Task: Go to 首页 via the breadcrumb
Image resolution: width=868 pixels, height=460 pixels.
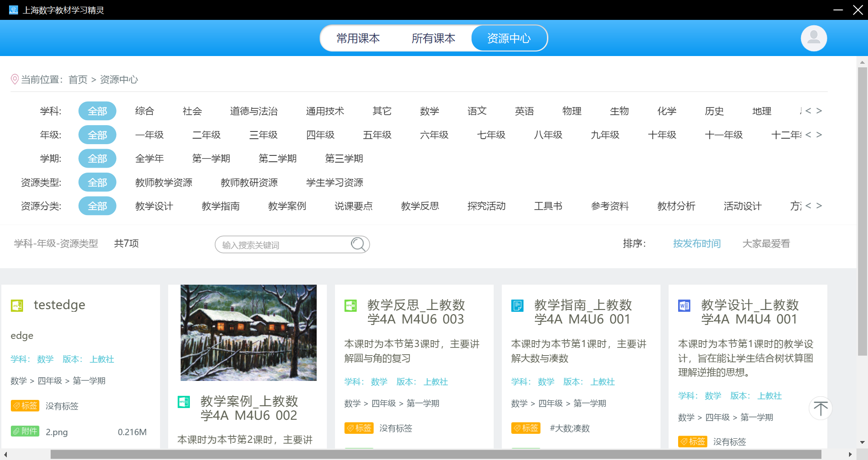Action: point(78,80)
